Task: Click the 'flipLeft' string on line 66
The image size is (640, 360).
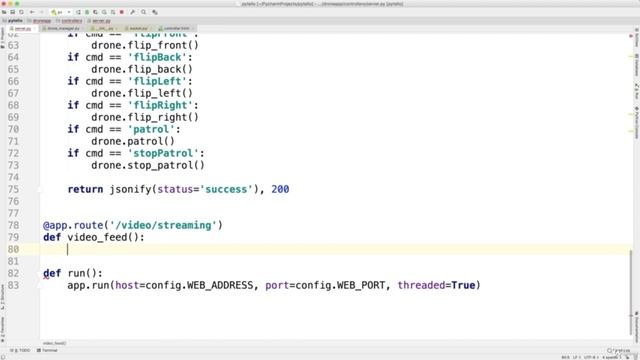Action: 157,81
